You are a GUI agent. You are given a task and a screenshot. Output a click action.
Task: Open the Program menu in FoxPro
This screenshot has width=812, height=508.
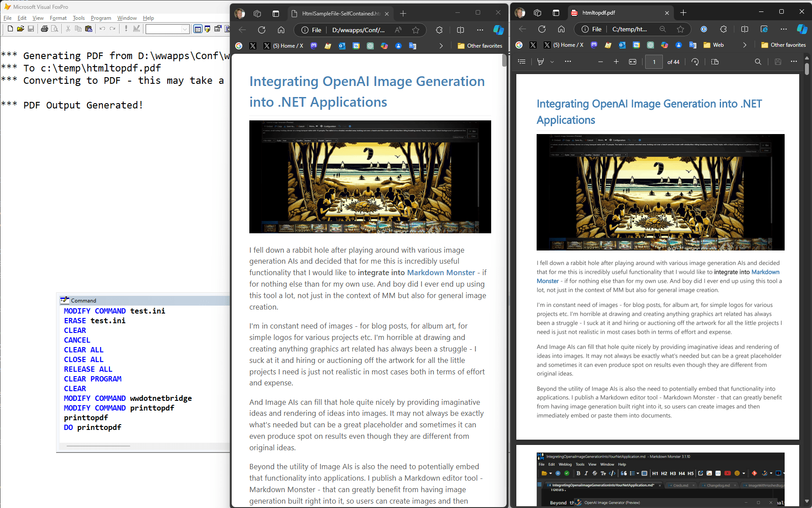coord(101,18)
